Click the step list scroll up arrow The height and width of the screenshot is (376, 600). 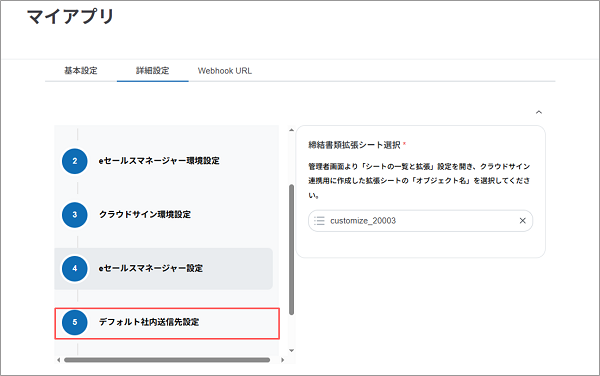[x=292, y=130]
